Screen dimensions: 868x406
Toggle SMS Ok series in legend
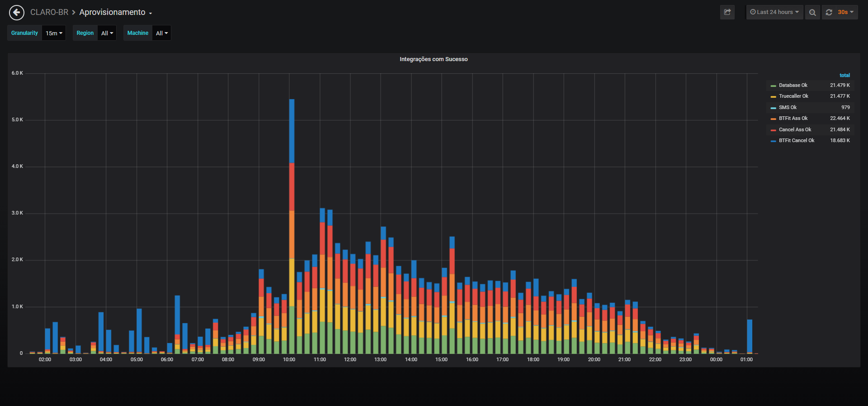tap(788, 107)
